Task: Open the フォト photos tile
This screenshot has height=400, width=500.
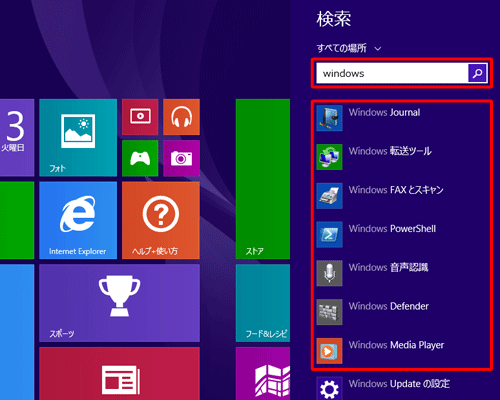Action: (x=78, y=137)
